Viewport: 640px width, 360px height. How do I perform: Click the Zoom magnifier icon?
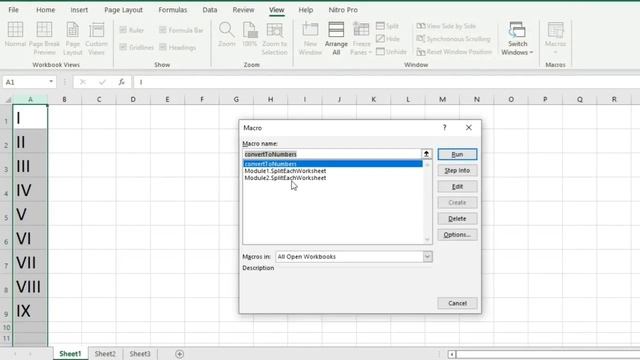(x=227, y=30)
